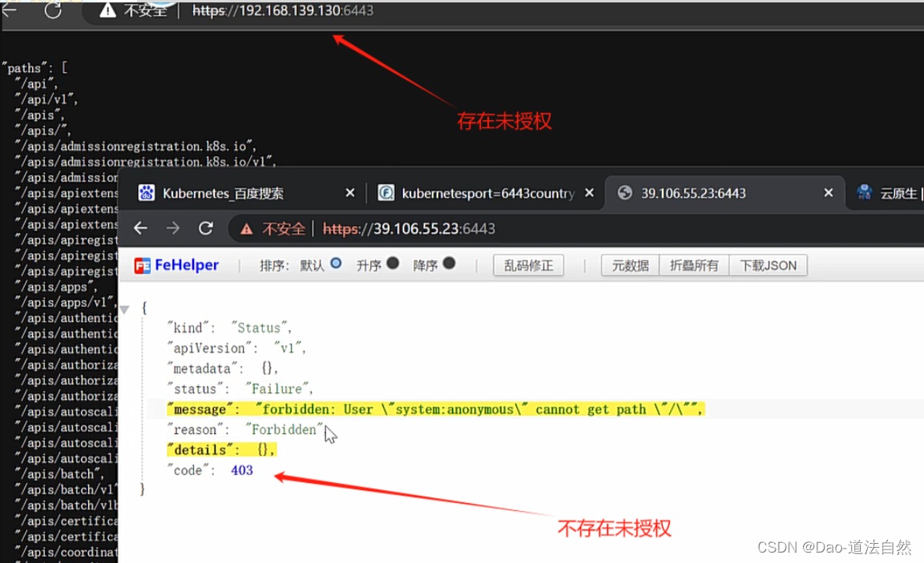The height and width of the screenshot is (563, 924).
Task: Switch to the kubernetesport=6443country tab
Action: [x=488, y=193]
